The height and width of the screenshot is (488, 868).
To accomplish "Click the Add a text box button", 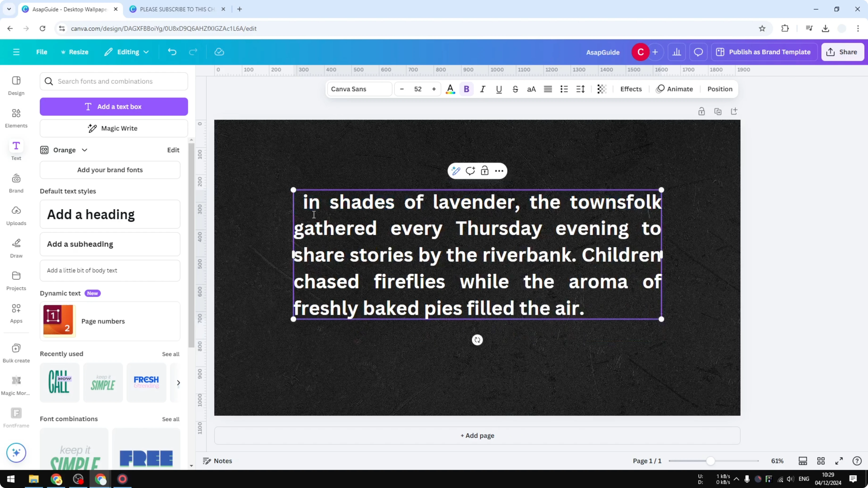I will point(114,106).
